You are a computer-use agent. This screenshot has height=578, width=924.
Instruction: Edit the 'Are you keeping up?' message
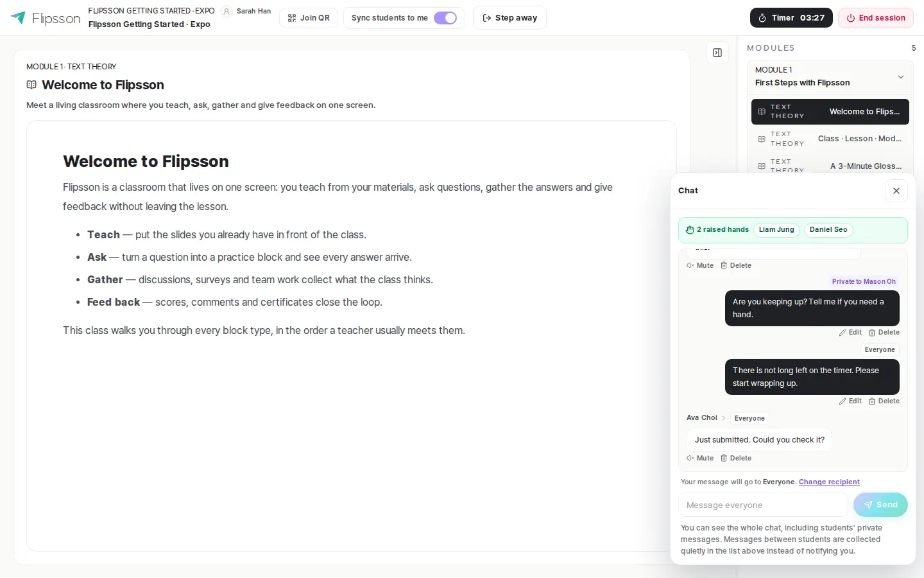[850, 333]
